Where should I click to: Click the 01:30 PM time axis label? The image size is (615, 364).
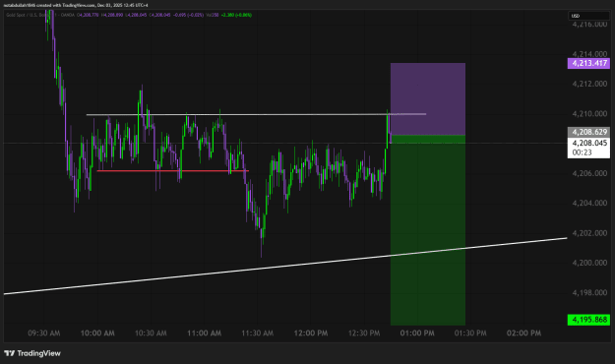[470, 334]
